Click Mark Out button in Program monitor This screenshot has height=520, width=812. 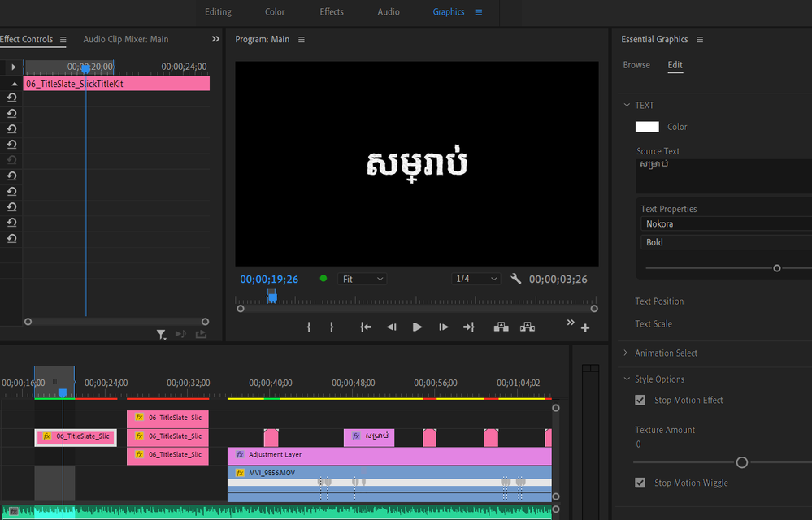(x=332, y=327)
